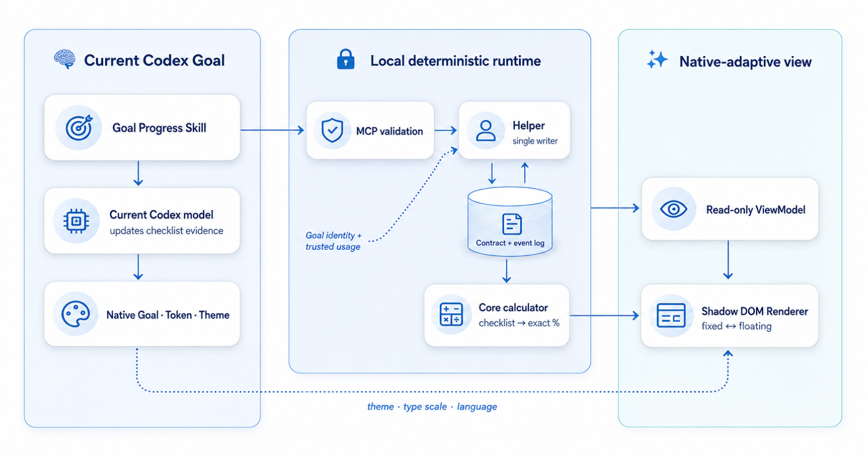Click the target icon in Goal Progress Skill
The image size is (868, 460).
coord(79,128)
